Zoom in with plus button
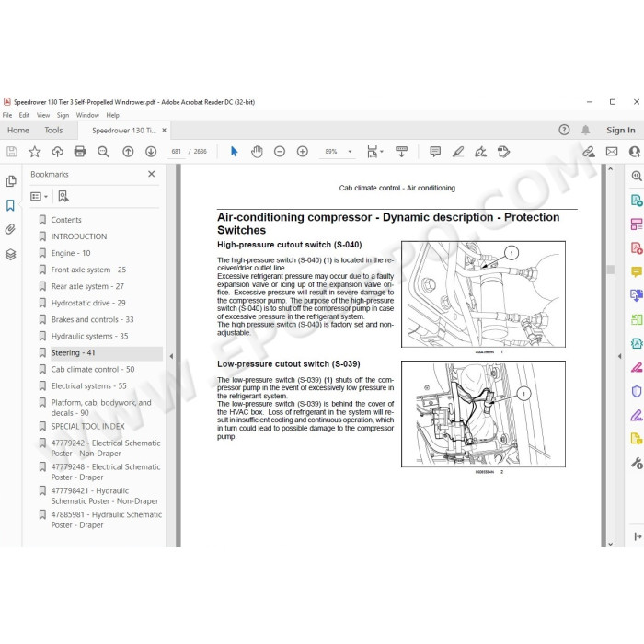The height and width of the screenshot is (644, 644). (x=303, y=152)
